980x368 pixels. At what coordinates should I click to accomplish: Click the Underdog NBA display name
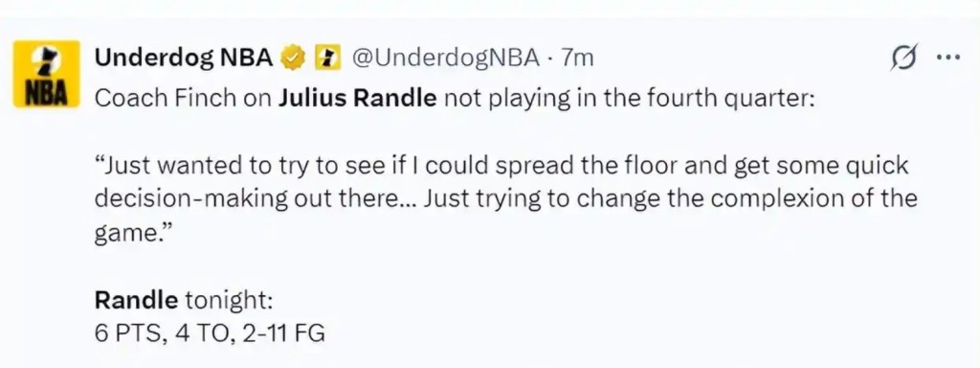pos(184,58)
